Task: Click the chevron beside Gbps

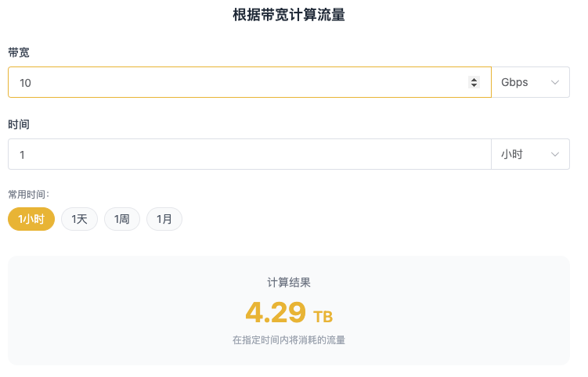Action: pos(556,82)
